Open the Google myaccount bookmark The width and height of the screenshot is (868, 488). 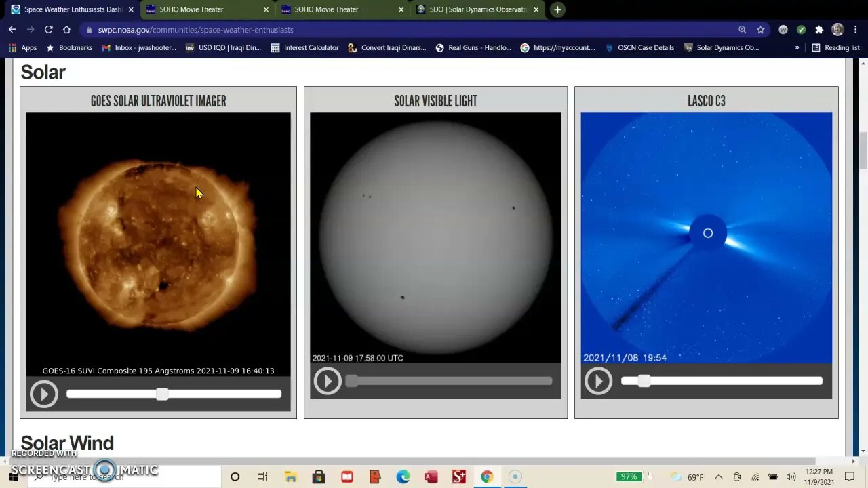pyautogui.click(x=558, y=47)
